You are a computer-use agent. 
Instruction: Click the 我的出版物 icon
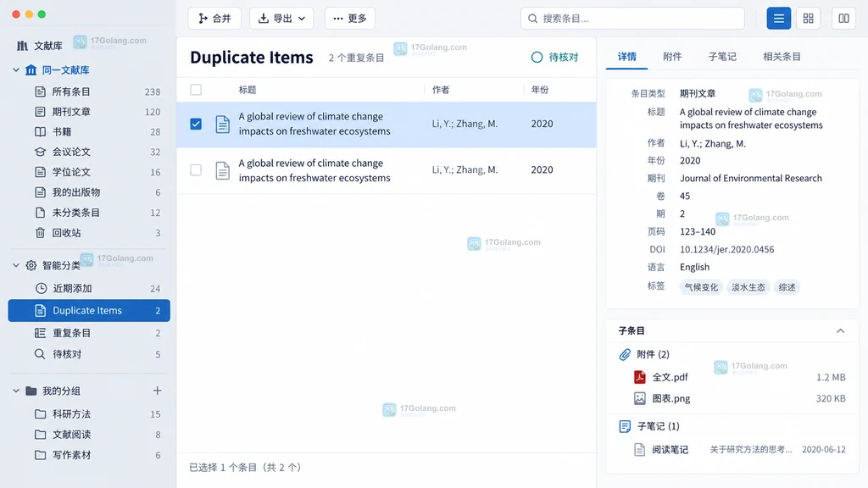[40, 192]
